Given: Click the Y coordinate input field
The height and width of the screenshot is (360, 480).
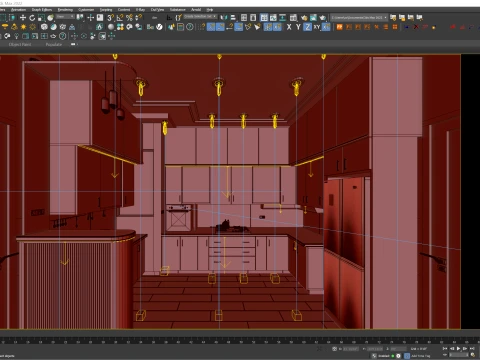Looking at the screenshot, I should click(x=375, y=349).
